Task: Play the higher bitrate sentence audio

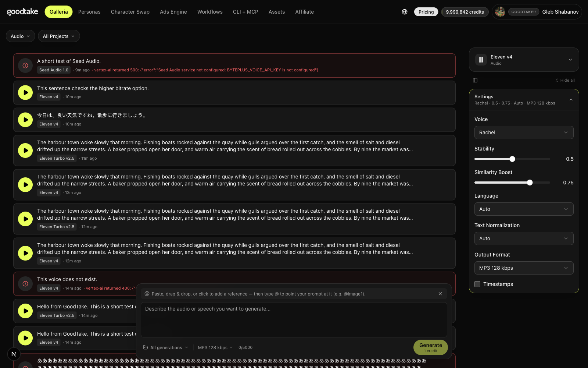Action: 25,93
